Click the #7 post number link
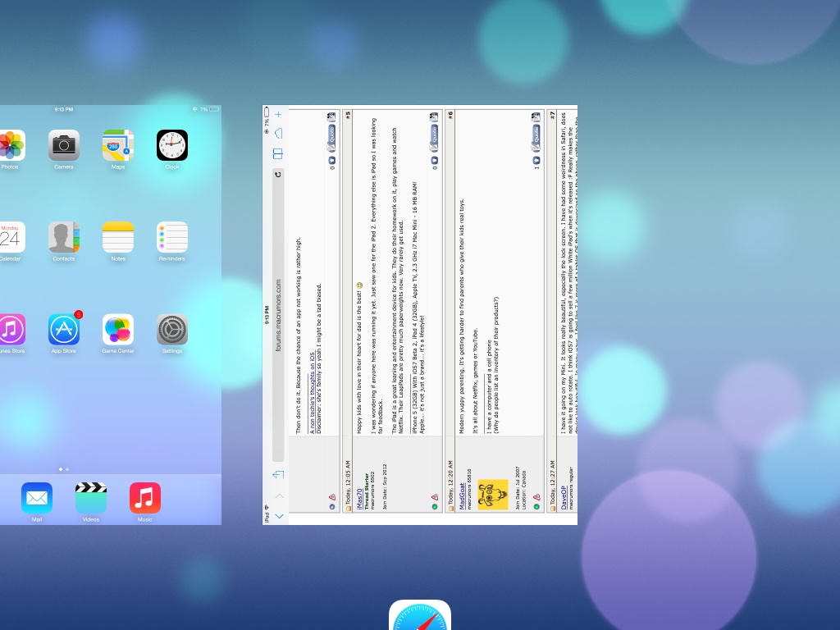 tap(552, 114)
